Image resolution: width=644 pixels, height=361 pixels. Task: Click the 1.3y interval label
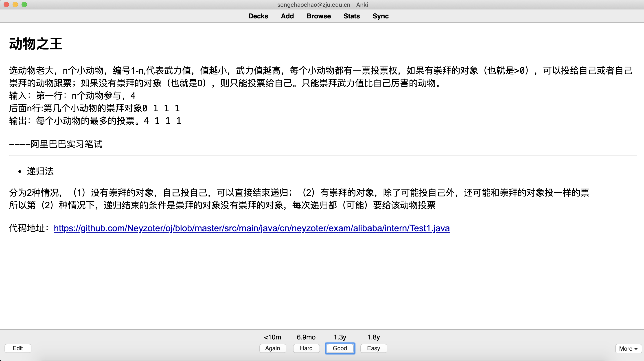(340, 337)
